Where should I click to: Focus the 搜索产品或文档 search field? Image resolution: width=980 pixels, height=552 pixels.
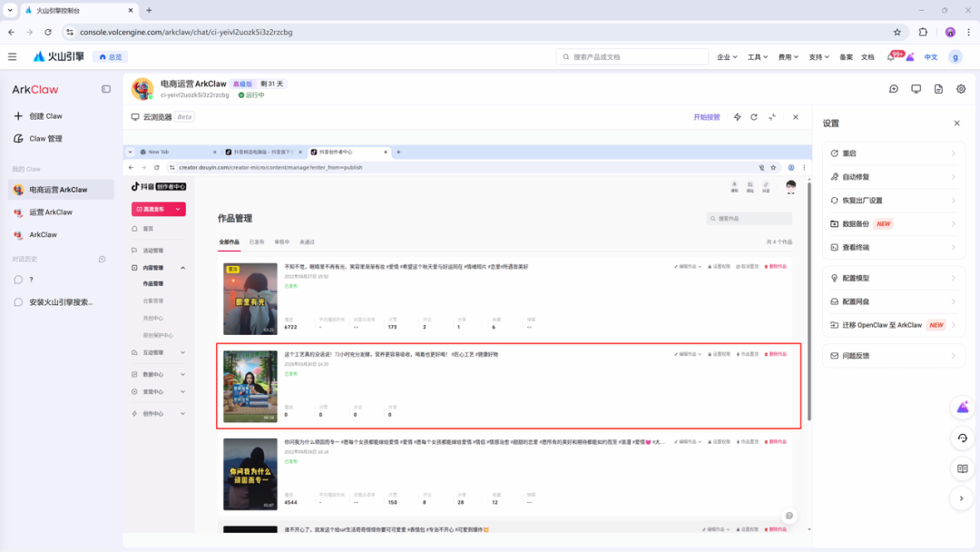point(632,57)
